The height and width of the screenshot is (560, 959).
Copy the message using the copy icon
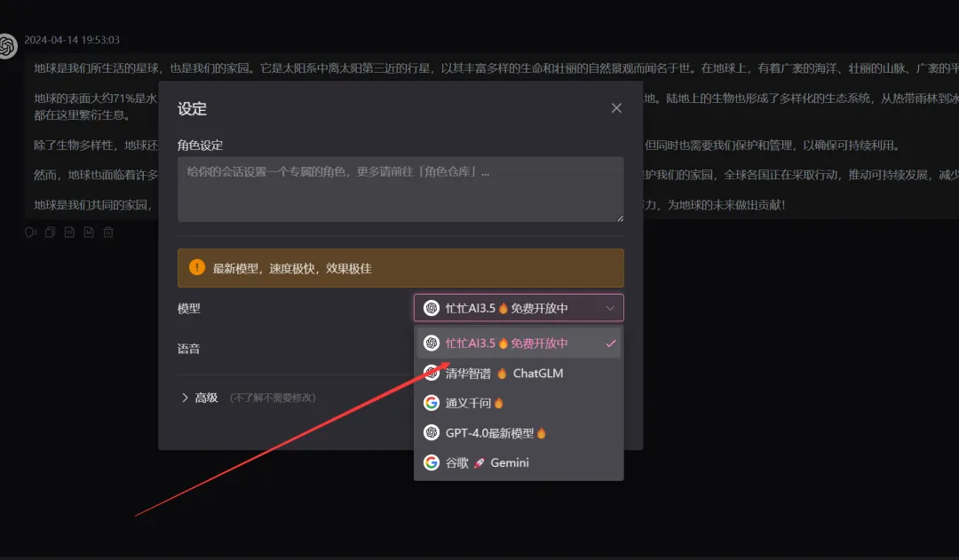pos(50,232)
